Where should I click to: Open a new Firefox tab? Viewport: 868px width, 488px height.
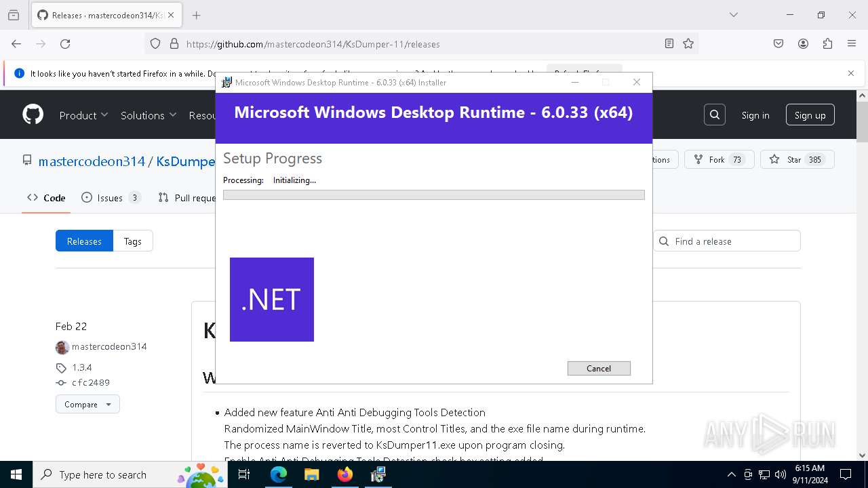coord(196,15)
